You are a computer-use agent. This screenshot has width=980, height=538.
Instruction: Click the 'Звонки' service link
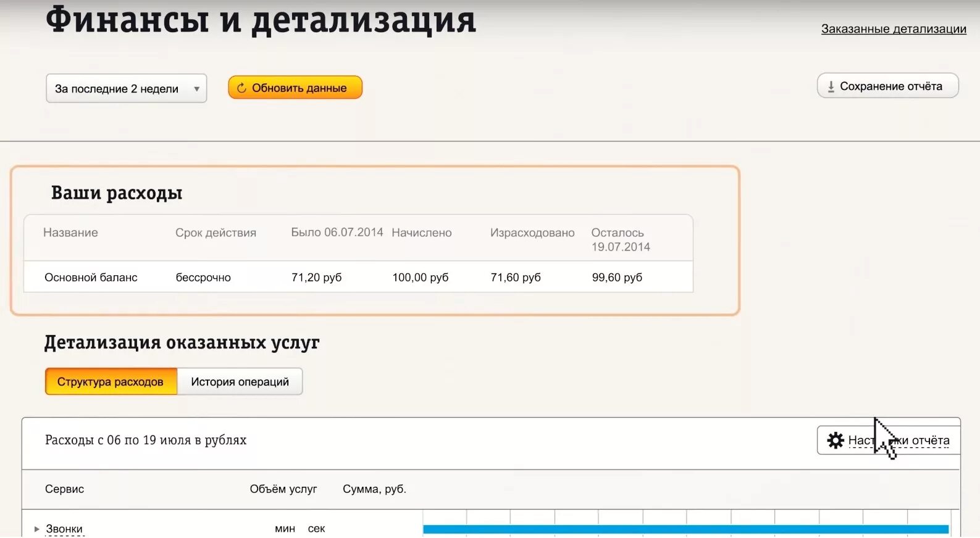[x=64, y=529]
